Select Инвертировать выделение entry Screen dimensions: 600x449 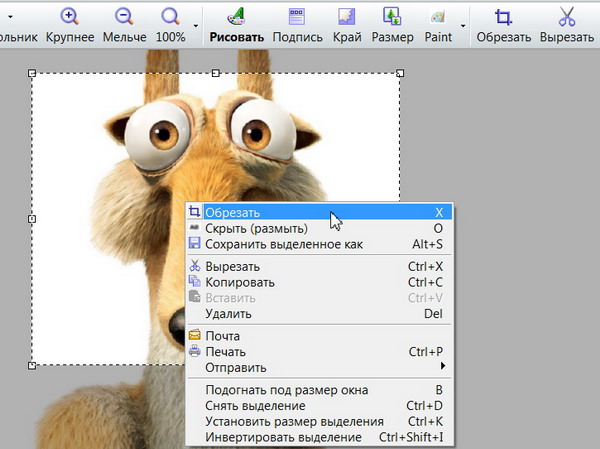320,437
